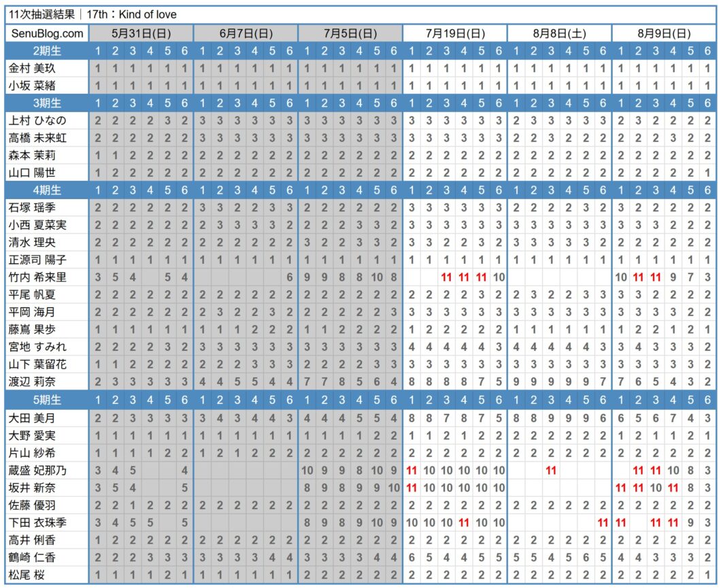Select the 竹内 希来里 row label
The image size is (721, 588).
pos(37,277)
